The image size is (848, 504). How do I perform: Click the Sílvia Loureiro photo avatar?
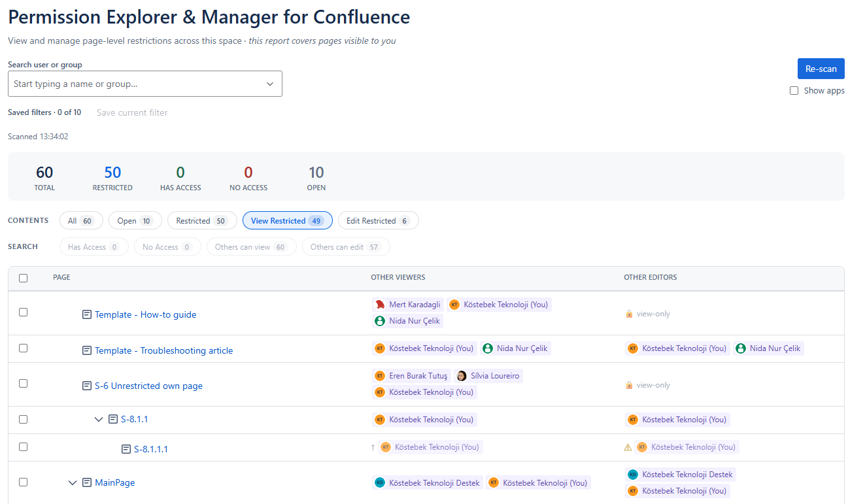(462, 376)
